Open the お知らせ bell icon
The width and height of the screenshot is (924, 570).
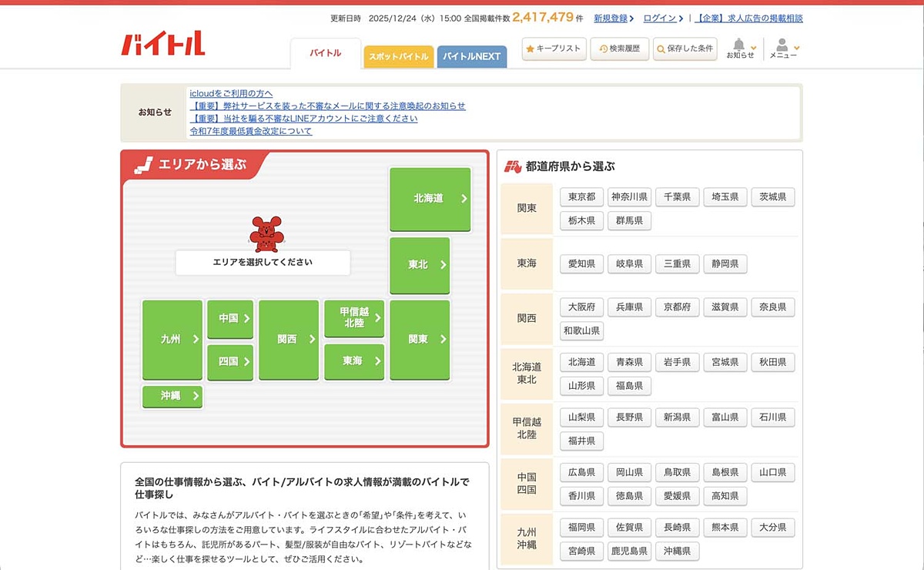(741, 49)
